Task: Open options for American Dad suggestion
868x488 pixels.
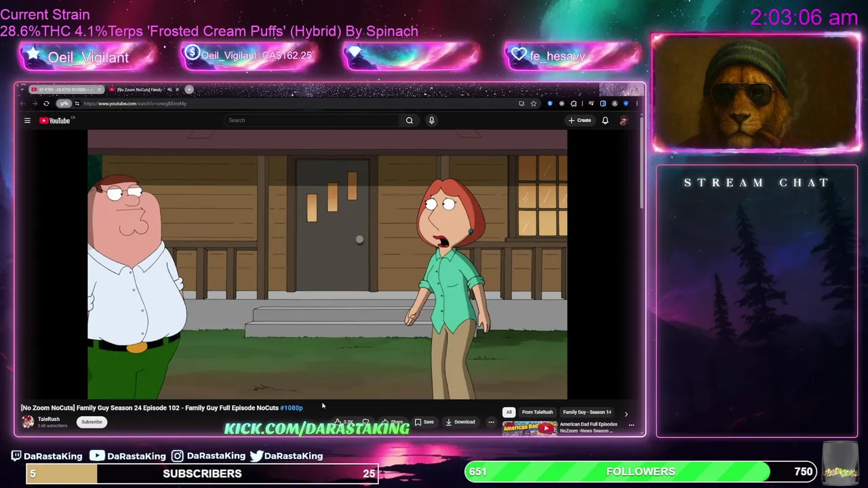Action: (x=631, y=425)
